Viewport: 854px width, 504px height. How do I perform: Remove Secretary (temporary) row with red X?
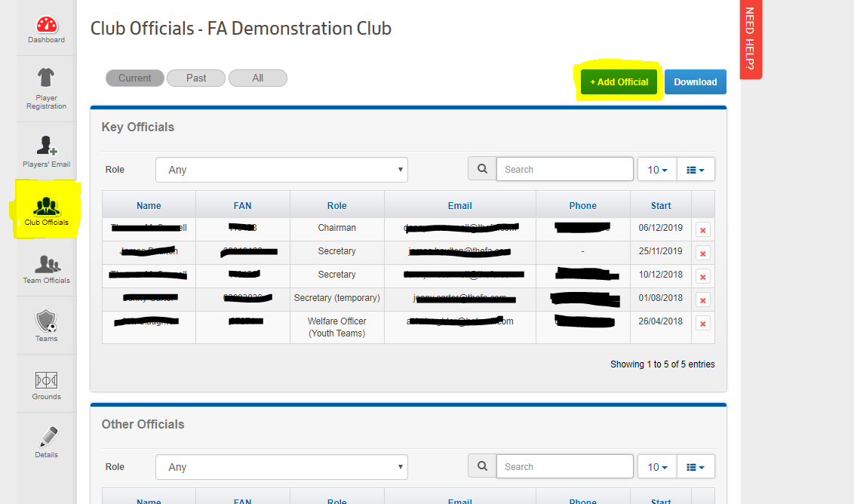[702, 300]
